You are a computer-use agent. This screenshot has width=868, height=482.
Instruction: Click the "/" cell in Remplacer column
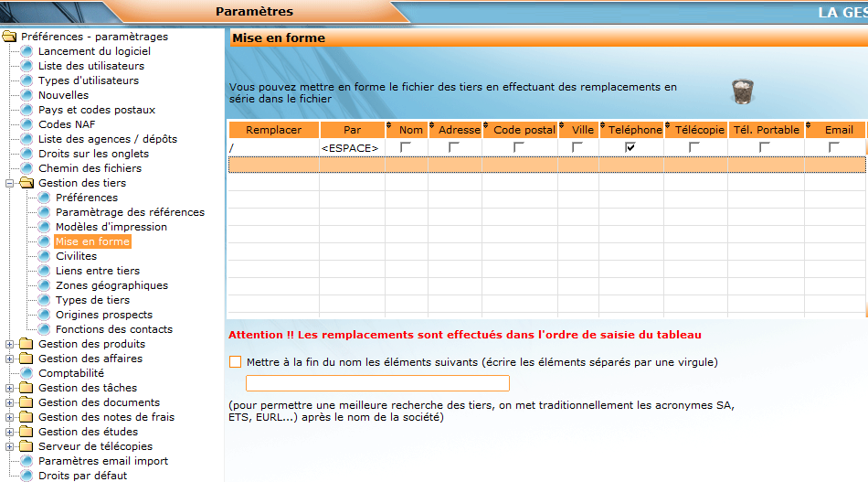coord(274,148)
